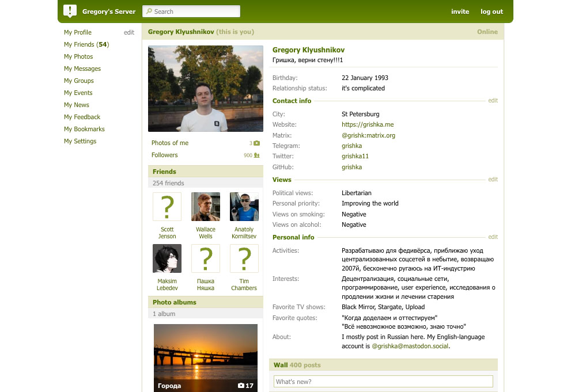Edit the Personal info section
Image resolution: width=571 pixels, height=392 pixels.
(493, 237)
